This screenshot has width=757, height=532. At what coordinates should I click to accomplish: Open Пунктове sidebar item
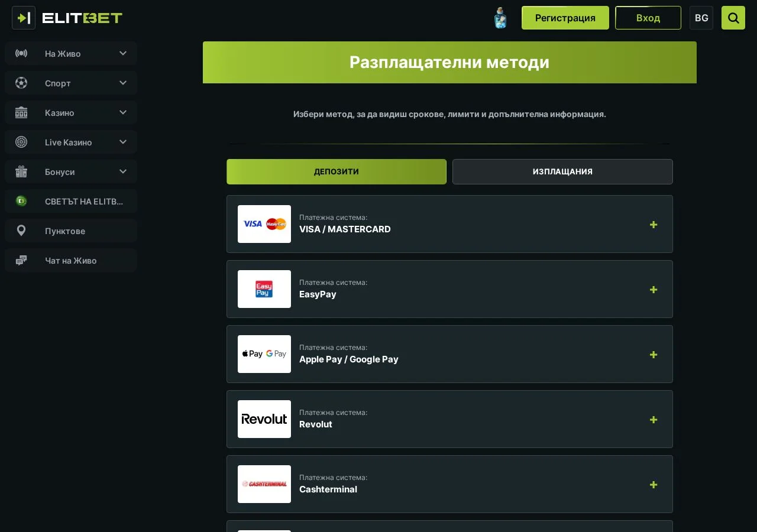click(71, 231)
